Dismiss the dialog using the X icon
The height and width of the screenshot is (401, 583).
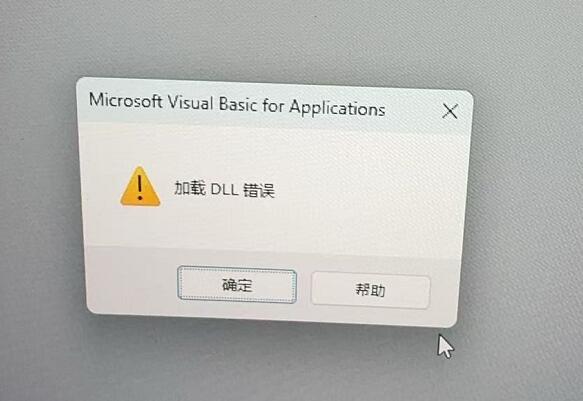[x=450, y=111]
